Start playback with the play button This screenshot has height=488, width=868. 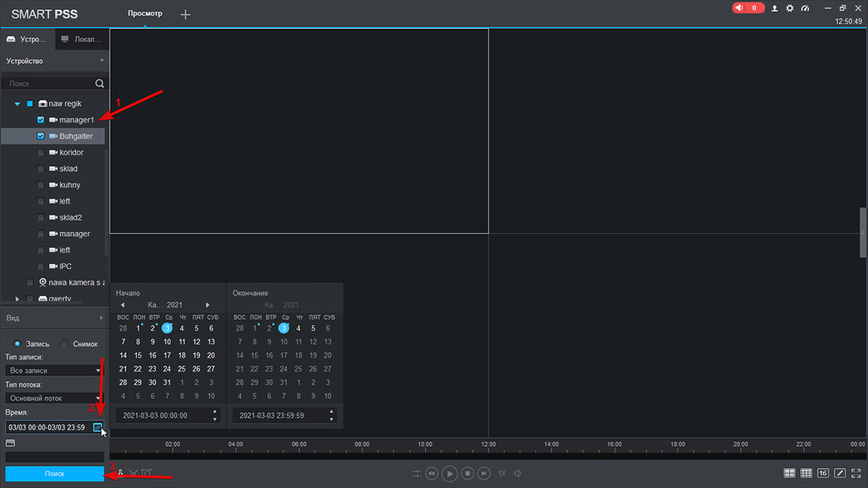(449, 474)
